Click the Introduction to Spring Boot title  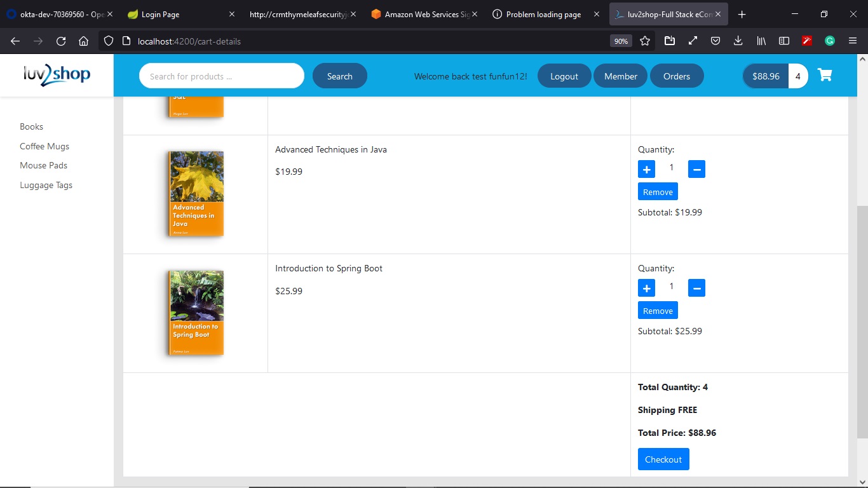(x=329, y=268)
